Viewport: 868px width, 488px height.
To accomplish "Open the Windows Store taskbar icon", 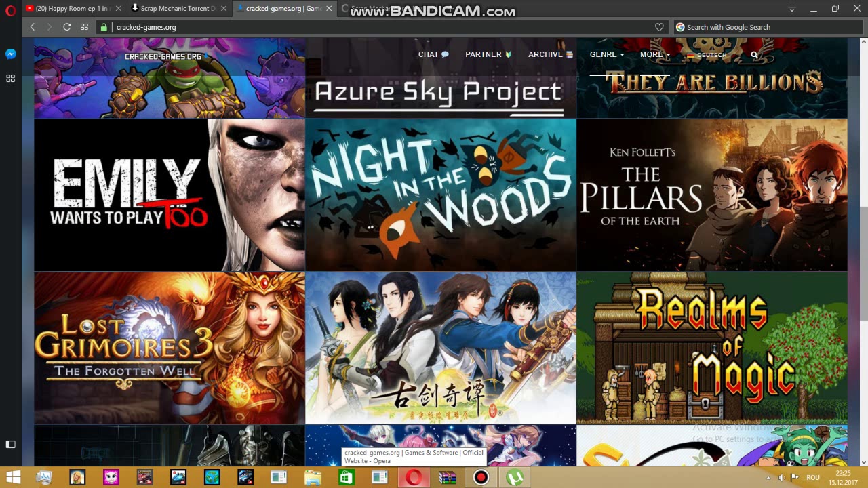I will pyautogui.click(x=347, y=478).
